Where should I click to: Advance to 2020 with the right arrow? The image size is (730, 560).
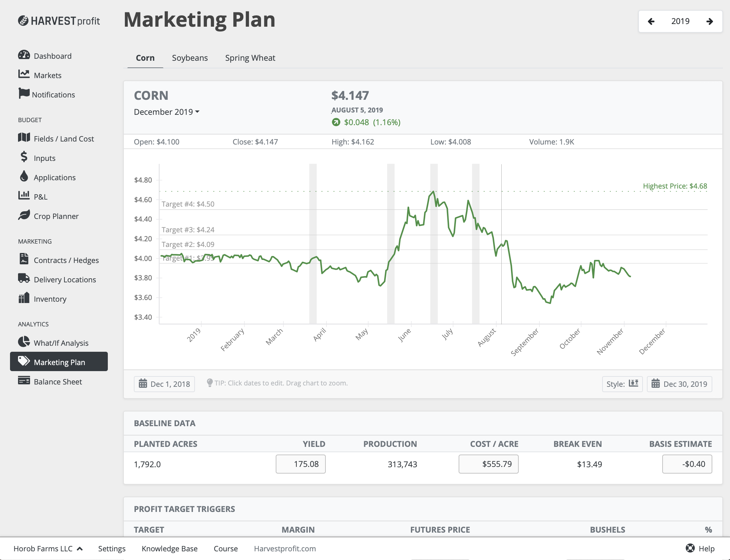(x=709, y=21)
